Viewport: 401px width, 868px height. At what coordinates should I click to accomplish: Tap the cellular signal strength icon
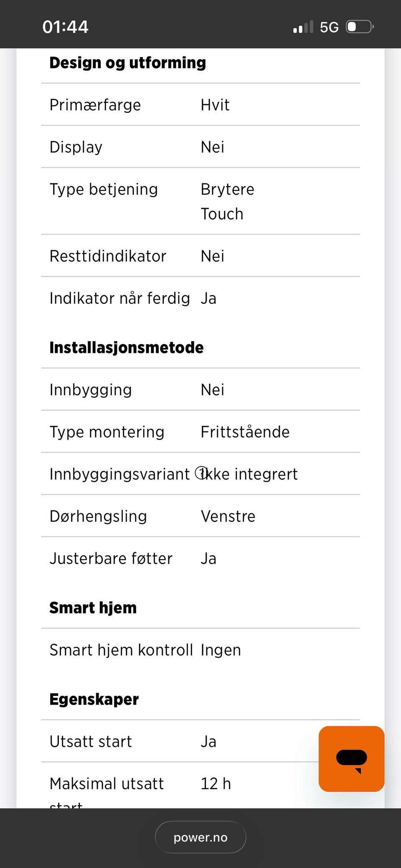click(x=303, y=27)
